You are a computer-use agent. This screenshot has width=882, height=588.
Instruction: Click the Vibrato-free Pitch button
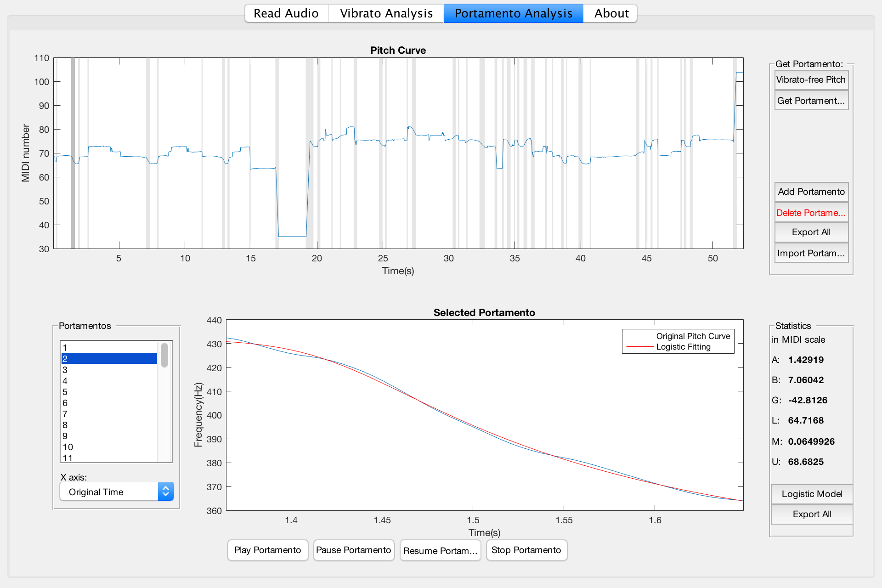(811, 80)
